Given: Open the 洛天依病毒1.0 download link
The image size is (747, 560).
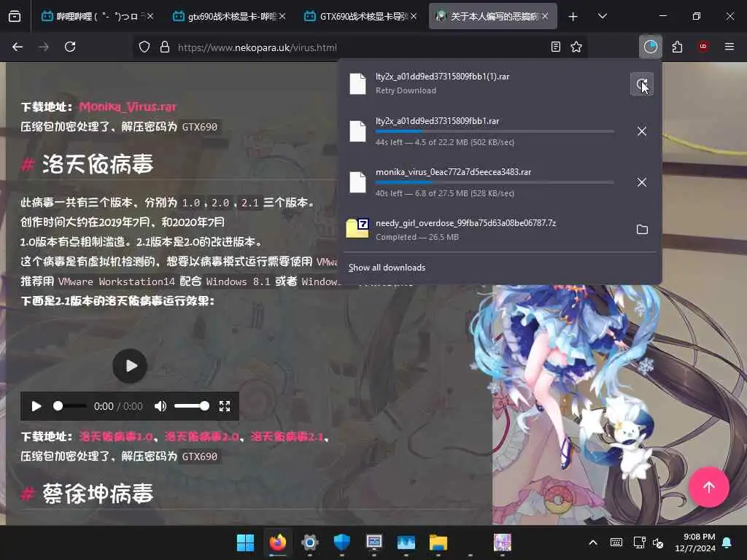Looking at the screenshot, I should 116,437.
